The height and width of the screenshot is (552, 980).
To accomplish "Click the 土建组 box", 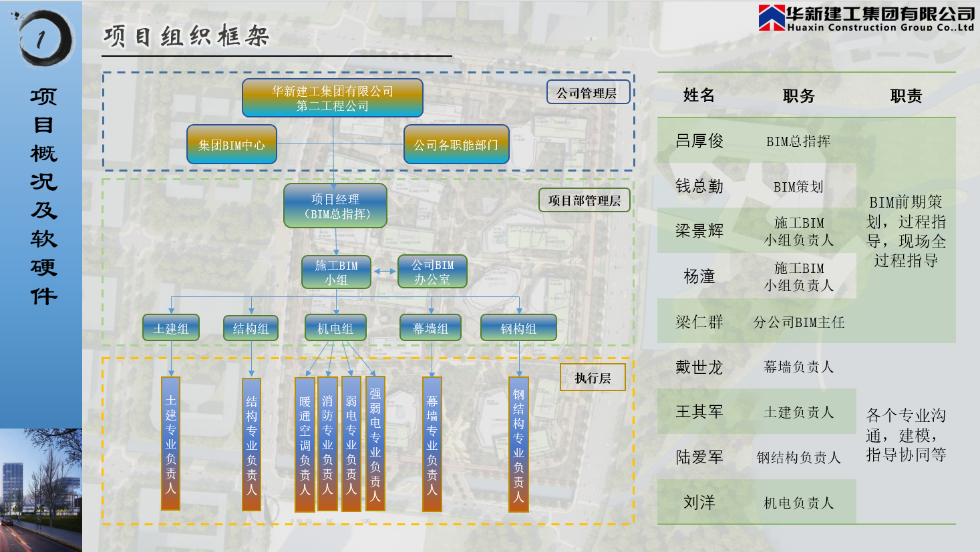I will [171, 328].
